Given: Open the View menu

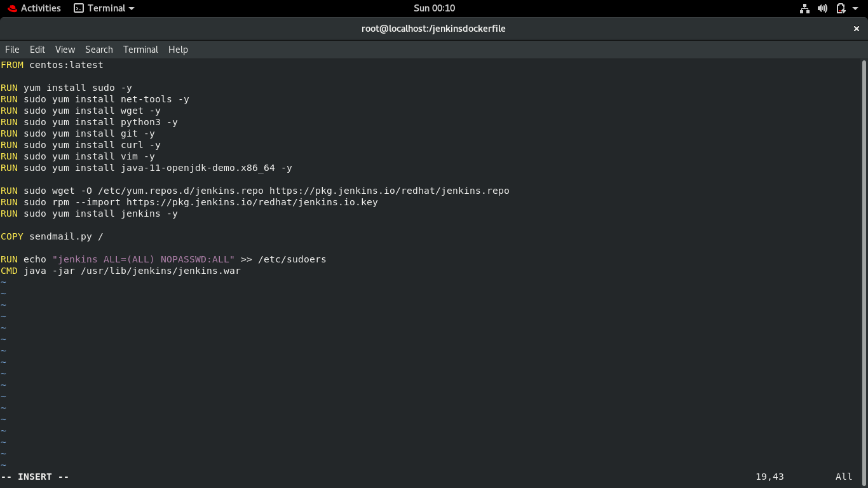Looking at the screenshot, I should [65, 50].
